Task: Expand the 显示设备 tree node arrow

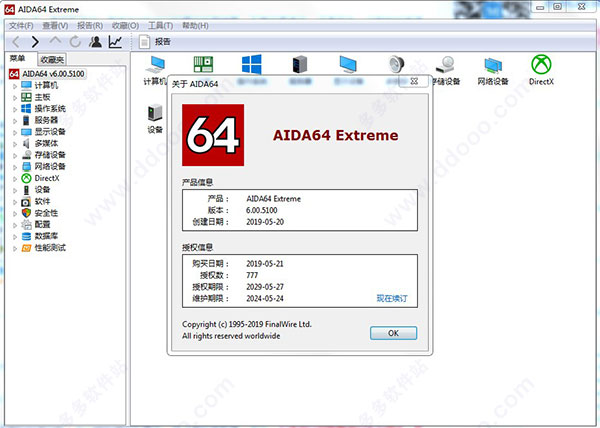Action: [15, 133]
